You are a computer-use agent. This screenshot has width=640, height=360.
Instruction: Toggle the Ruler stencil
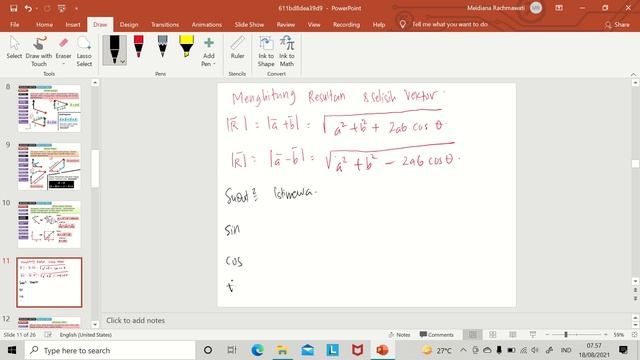point(237,47)
